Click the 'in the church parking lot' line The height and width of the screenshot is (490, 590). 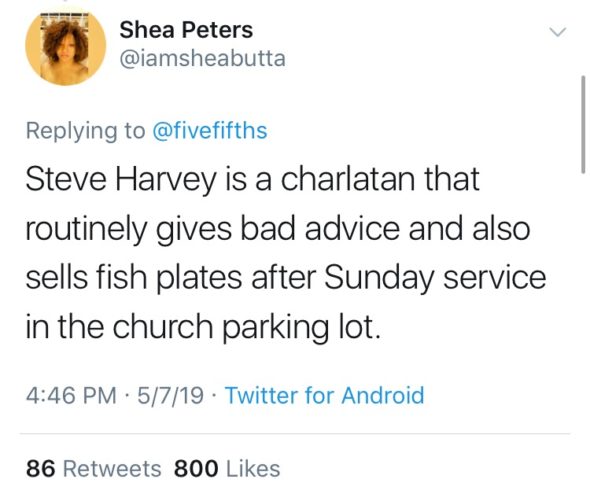203,327
